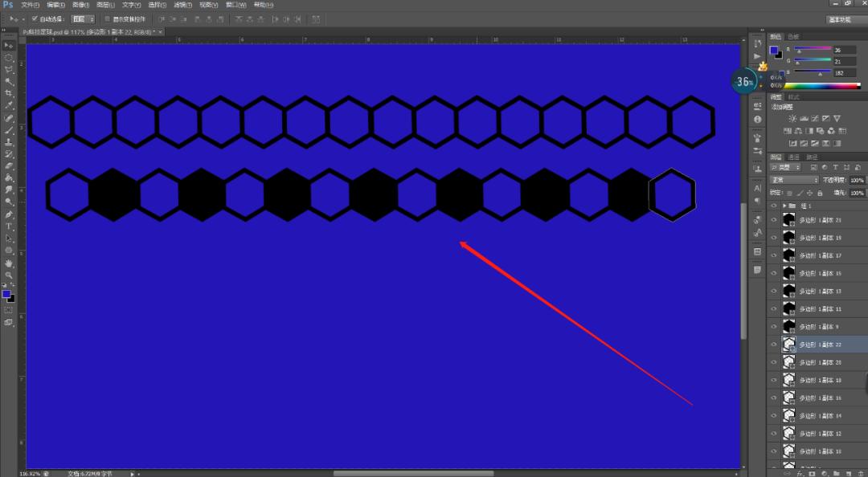Open the layer filter type dropdown

[x=785, y=167]
